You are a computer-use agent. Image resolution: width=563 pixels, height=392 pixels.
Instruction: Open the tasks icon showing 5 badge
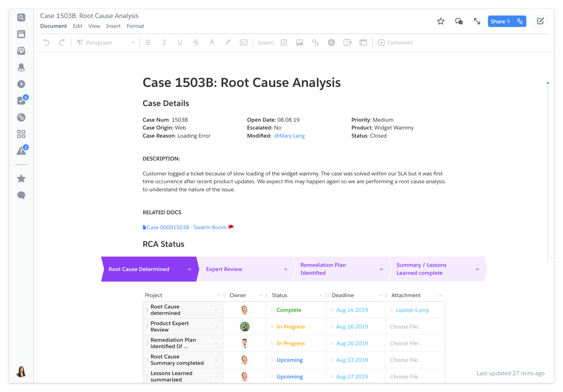(x=21, y=101)
